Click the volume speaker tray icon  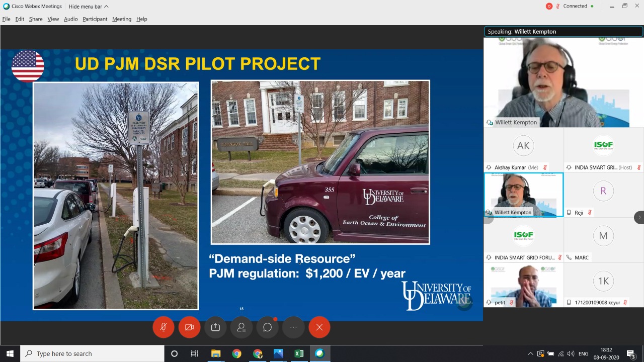571,354
